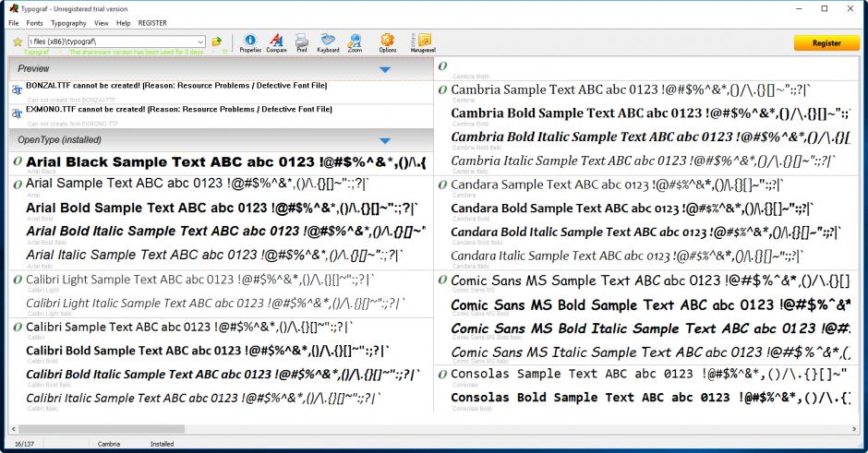Click OpenType icon beside Cambria Sample Text

(x=442, y=89)
